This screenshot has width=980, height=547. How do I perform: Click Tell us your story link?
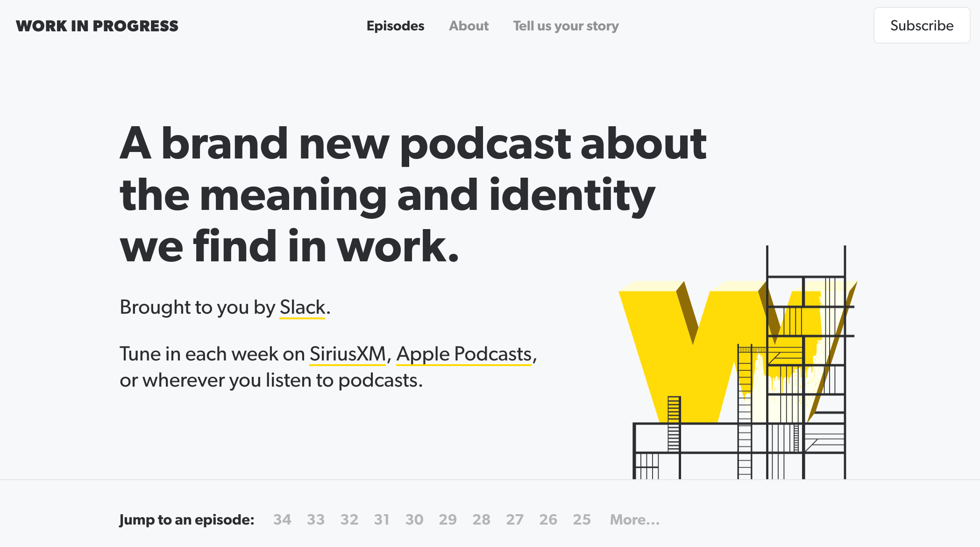coord(565,26)
